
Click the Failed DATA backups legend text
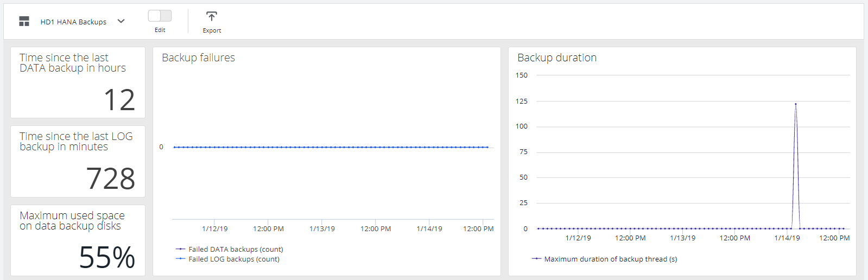pos(236,250)
